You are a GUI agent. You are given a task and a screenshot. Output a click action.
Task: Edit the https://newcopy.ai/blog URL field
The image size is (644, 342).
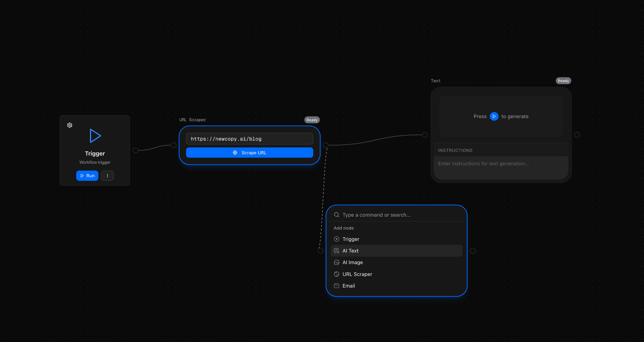(x=250, y=139)
